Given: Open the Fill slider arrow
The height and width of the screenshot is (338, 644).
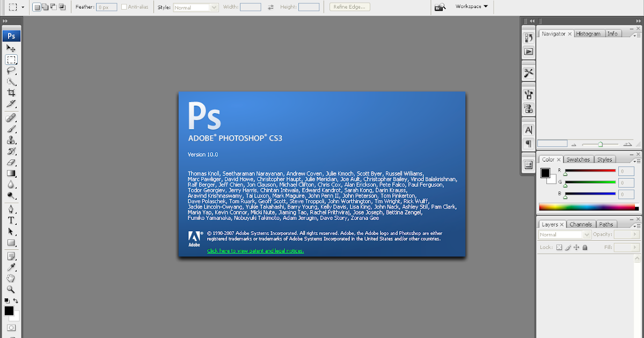Looking at the screenshot, I should [x=636, y=247].
